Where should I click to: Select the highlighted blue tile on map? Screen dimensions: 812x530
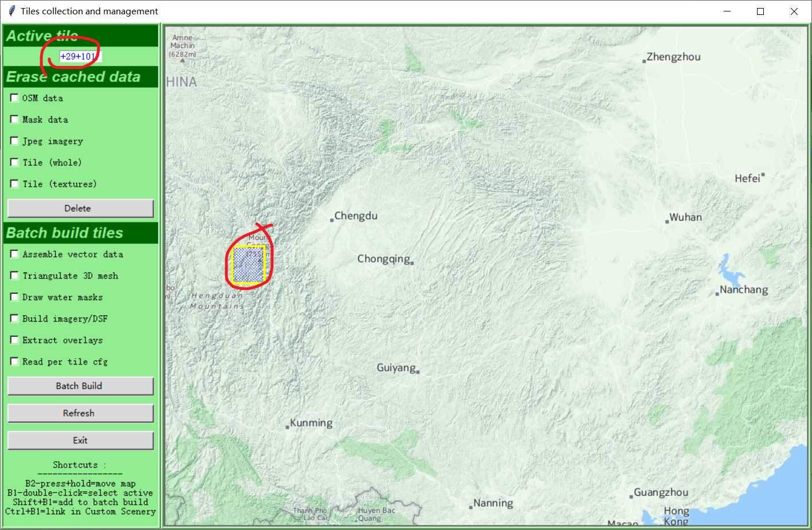point(249,265)
